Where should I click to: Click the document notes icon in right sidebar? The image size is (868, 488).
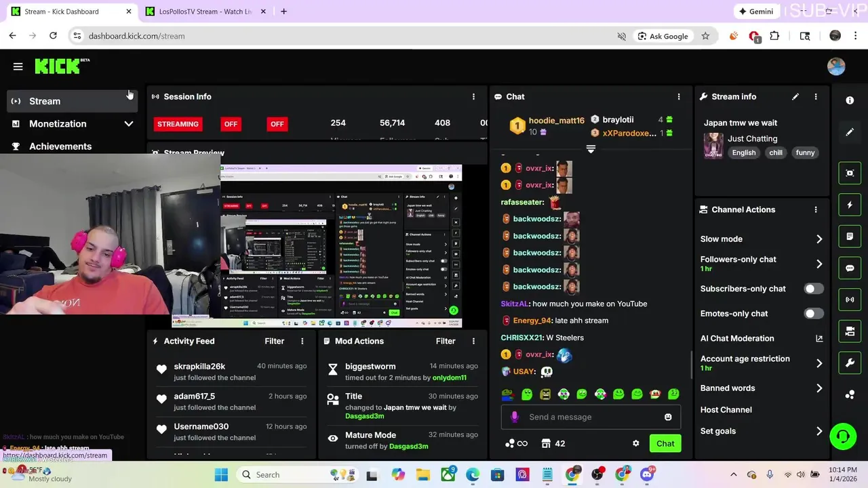[x=850, y=237]
